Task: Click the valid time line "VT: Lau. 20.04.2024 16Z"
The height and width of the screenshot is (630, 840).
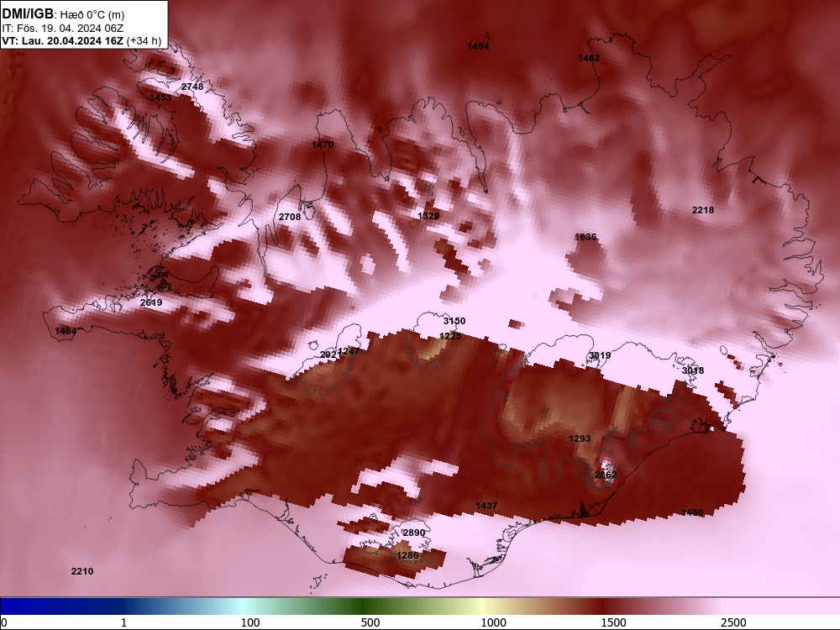Action: point(63,41)
